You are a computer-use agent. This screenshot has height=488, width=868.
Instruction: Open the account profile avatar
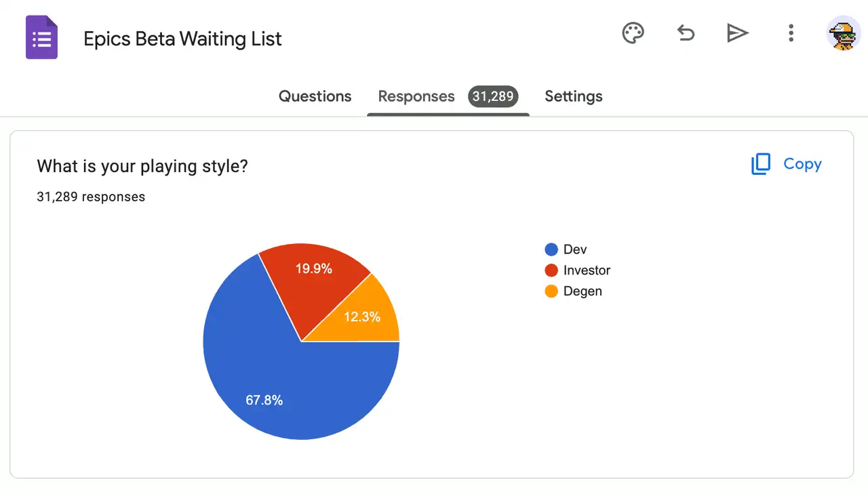(x=841, y=33)
